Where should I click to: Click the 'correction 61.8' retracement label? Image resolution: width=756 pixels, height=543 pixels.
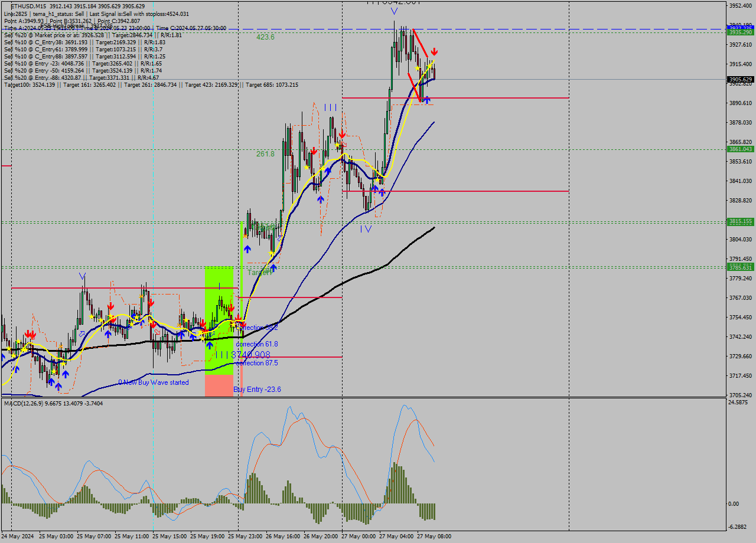tap(257, 344)
